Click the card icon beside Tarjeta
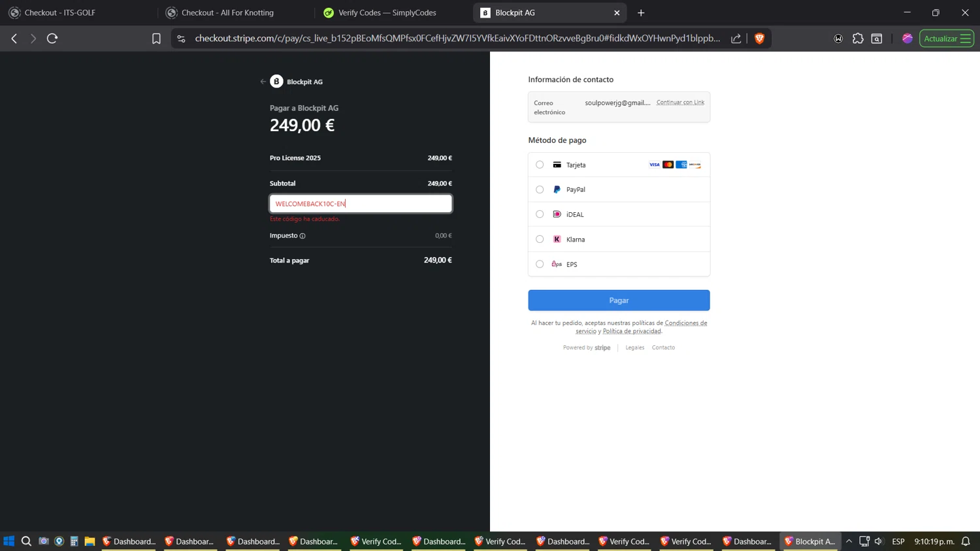980x551 pixels. tap(557, 165)
